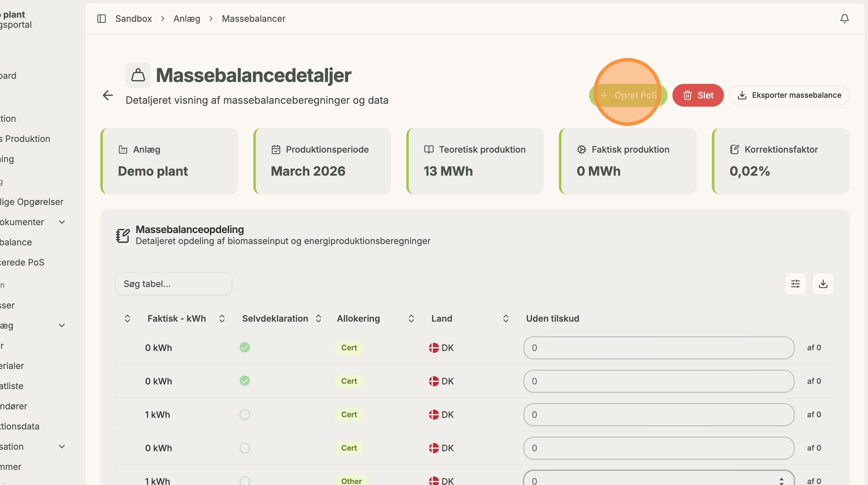Expand the Anlæg sidebar chevron
Screen dimensions: 868x485
point(62,325)
